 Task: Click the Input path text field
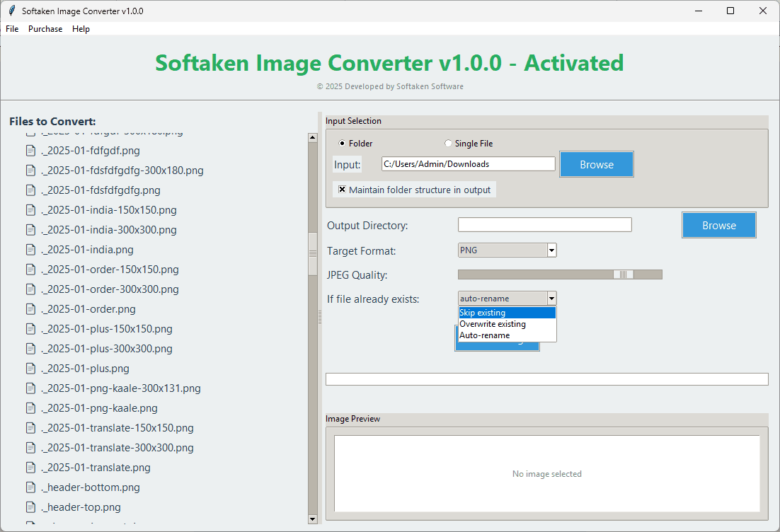(x=468, y=164)
